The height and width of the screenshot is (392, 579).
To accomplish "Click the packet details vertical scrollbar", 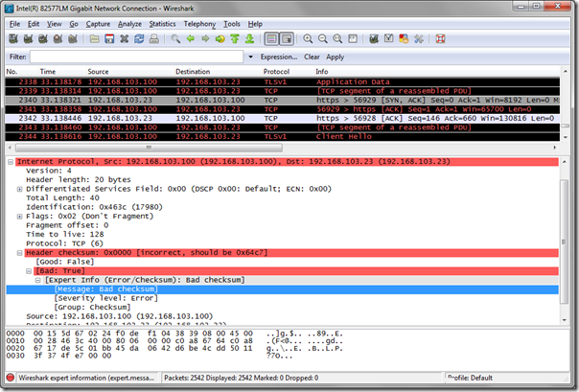I will 564,242.
